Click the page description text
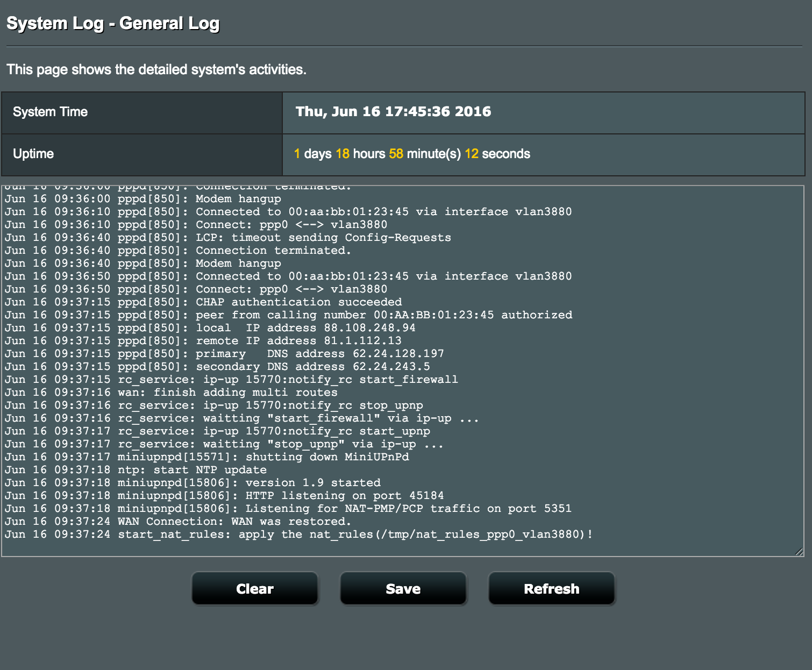 156,70
